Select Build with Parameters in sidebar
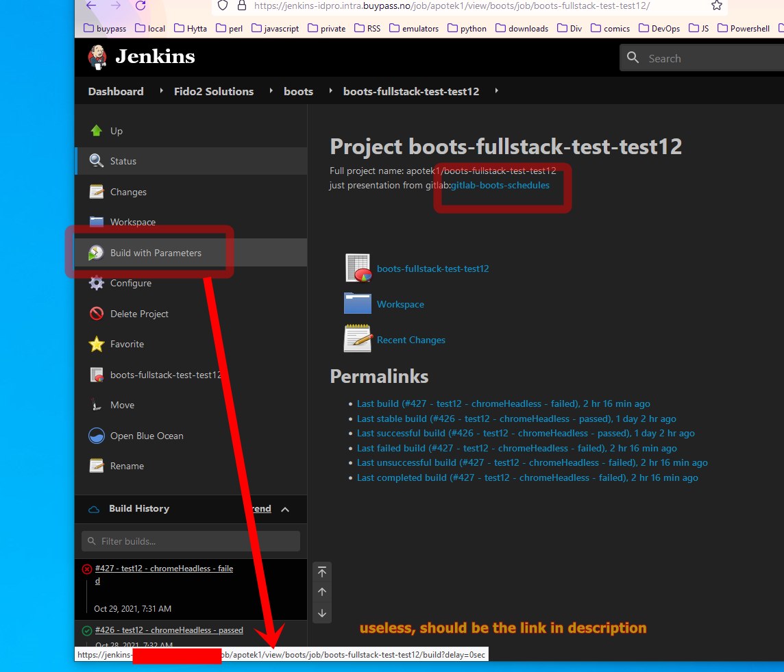Image resolution: width=784 pixels, height=672 pixels. pyautogui.click(x=156, y=253)
